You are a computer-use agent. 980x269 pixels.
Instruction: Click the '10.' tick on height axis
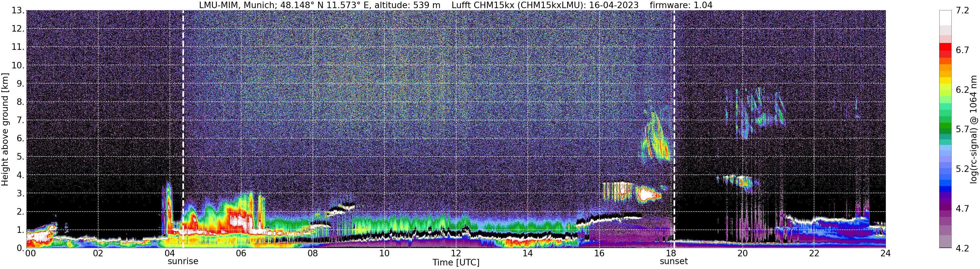point(18,65)
